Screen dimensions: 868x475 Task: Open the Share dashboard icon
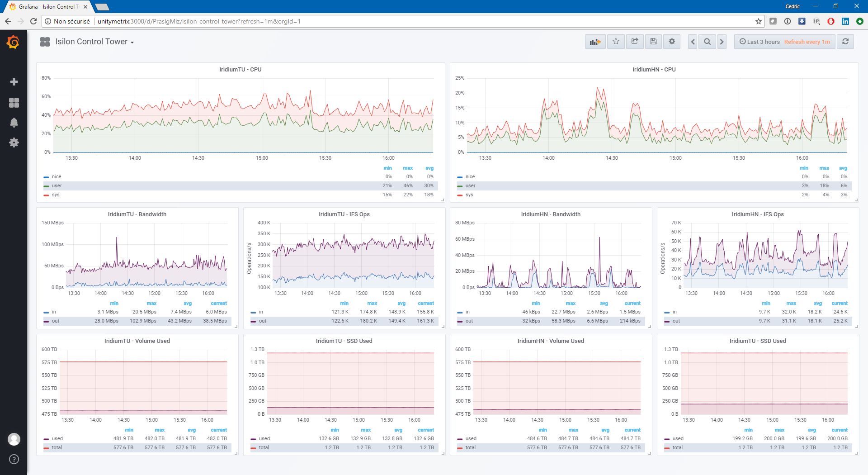click(635, 42)
